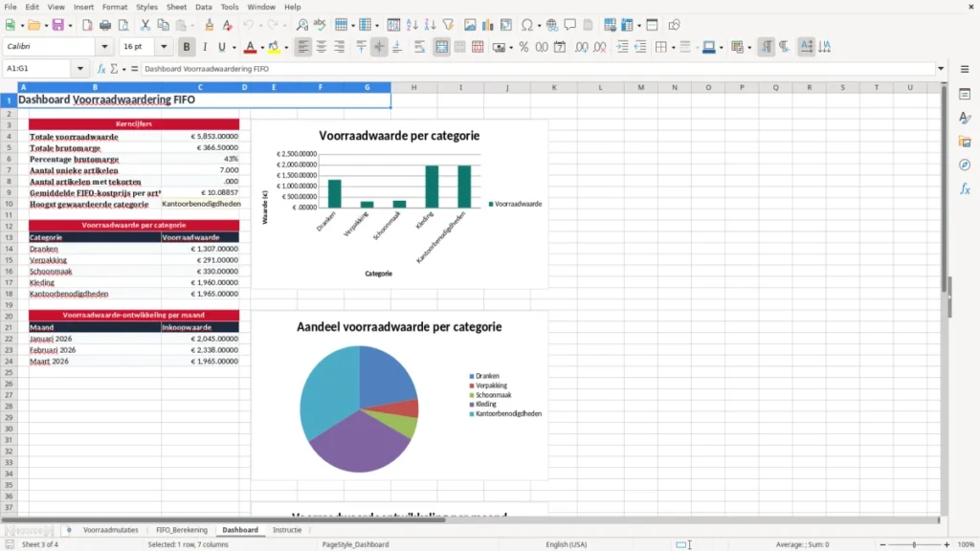The width and height of the screenshot is (980, 551).
Task: Click Format as Date icon
Action: coord(560,47)
